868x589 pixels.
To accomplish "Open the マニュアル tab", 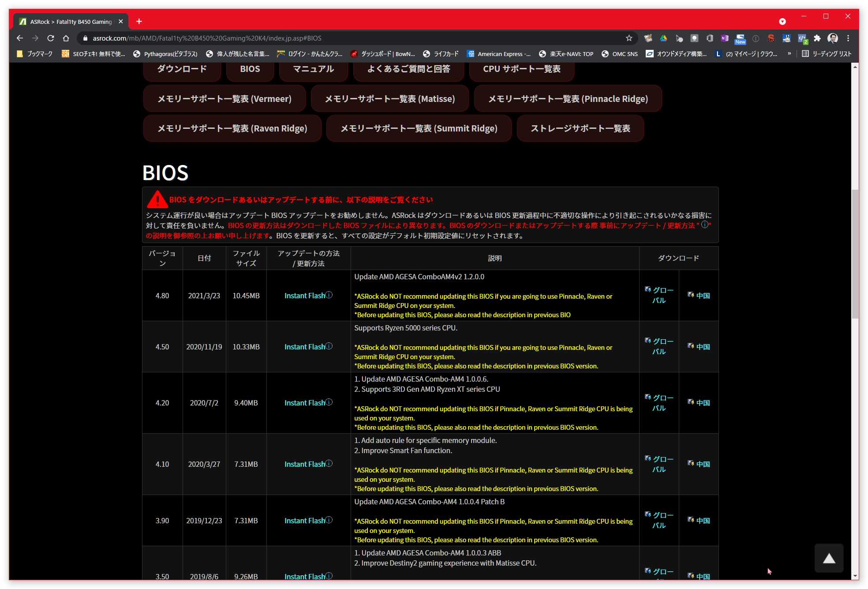I will point(314,69).
